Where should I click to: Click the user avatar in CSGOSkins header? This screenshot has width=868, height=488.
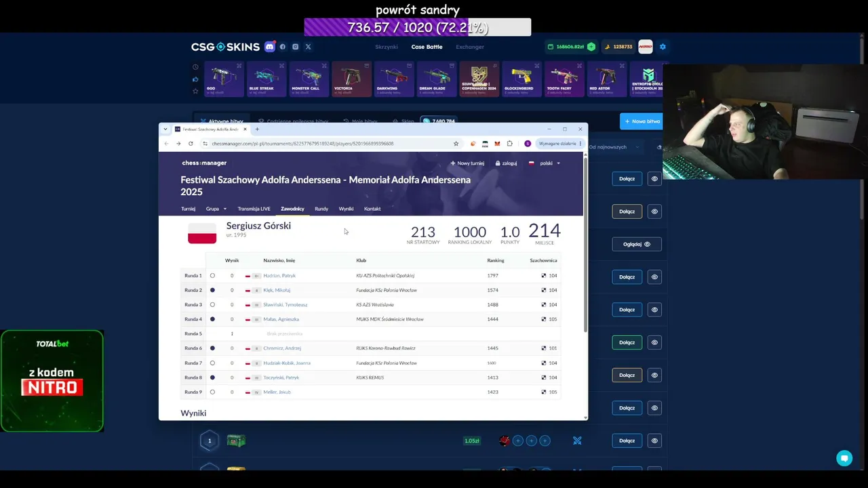pyautogui.click(x=645, y=47)
